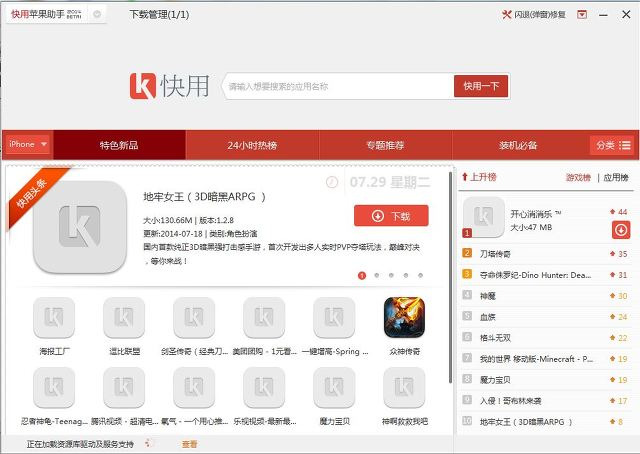The width and height of the screenshot is (640, 454).
Task: Open rank 3 夺命侏罗纪-Dino Hunter
Action: pyautogui.click(x=546, y=275)
